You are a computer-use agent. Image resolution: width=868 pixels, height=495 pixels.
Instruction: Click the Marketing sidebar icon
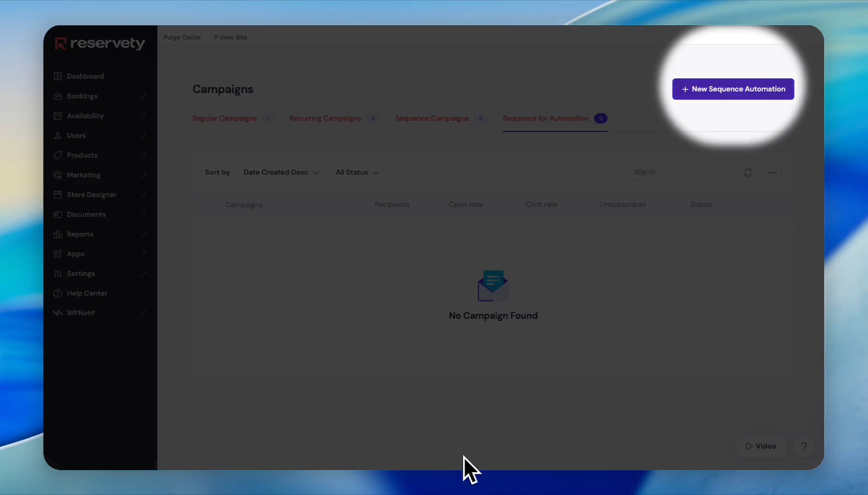(x=57, y=175)
